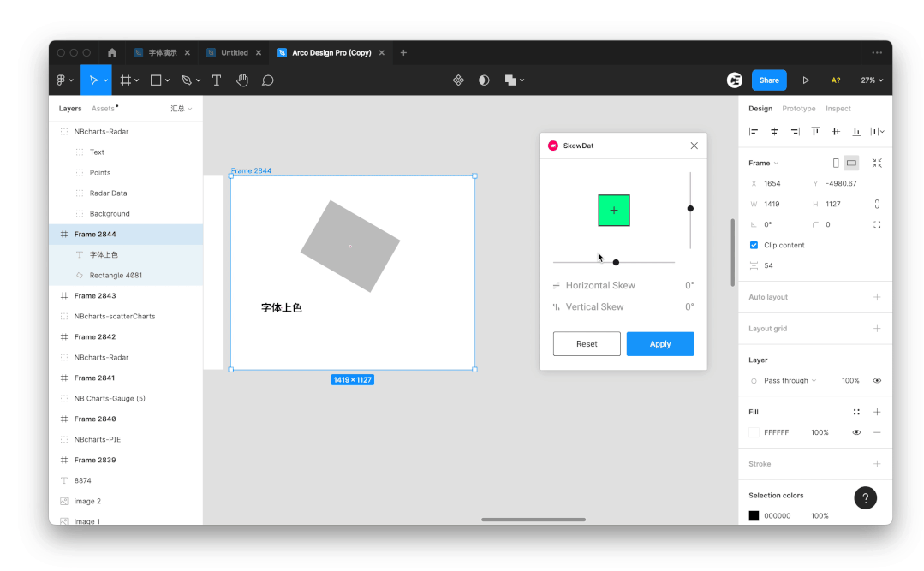
Task: Select the Comment tool
Action: click(267, 80)
